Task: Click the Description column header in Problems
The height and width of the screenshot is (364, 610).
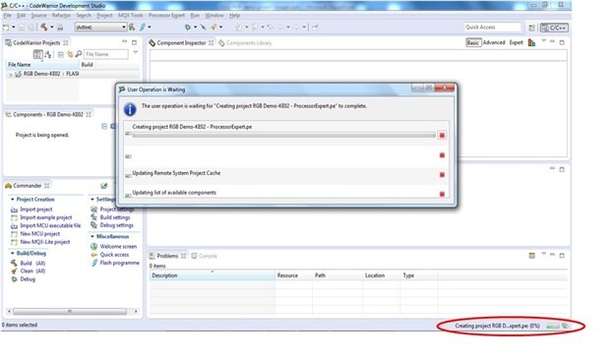Action: point(213,275)
